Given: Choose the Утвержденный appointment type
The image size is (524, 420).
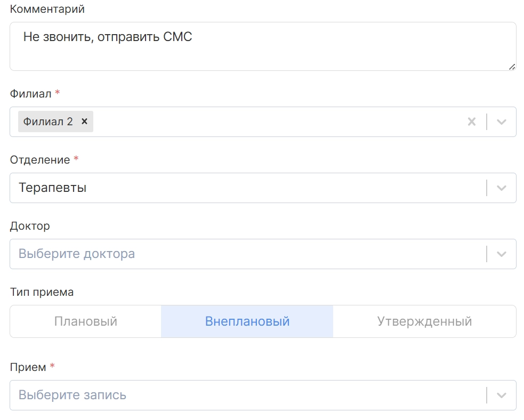Looking at the screenshot, I should [424, 321].
